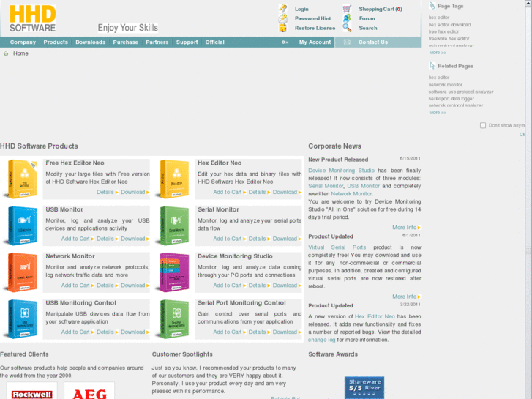532x399 pixels.
Task: Open the Partners menu
Action: click(x=157, y=42)
